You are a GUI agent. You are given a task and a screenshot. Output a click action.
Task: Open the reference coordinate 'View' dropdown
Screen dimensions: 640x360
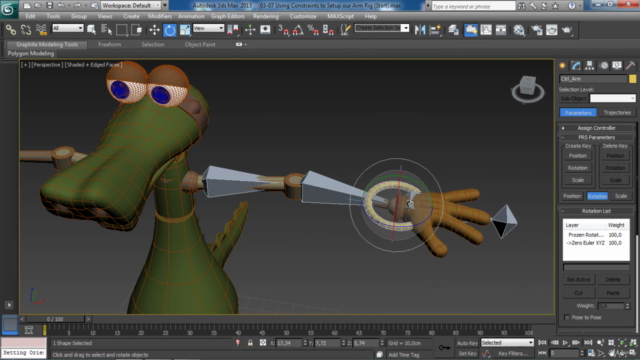click(x=209, y=28)
